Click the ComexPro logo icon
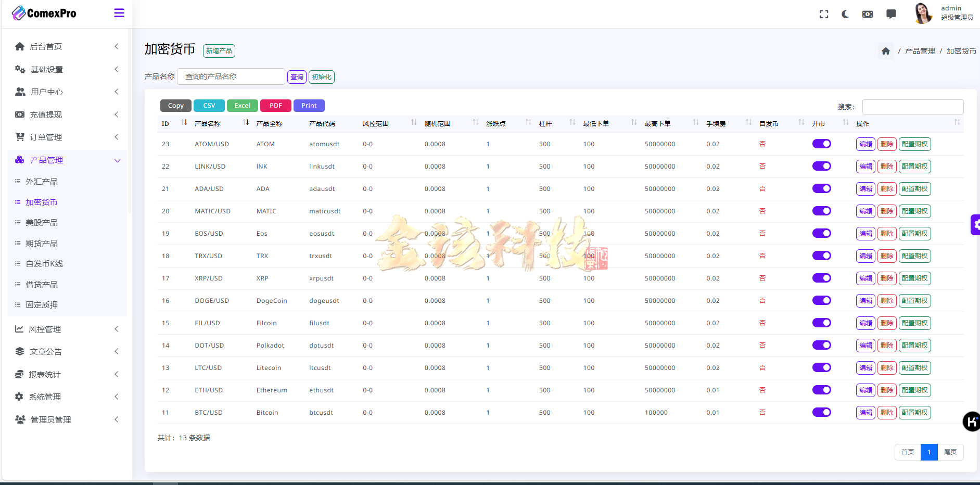The height and width of the screenshot is (485, 980). pyautogui.click(x=20, y=12)
